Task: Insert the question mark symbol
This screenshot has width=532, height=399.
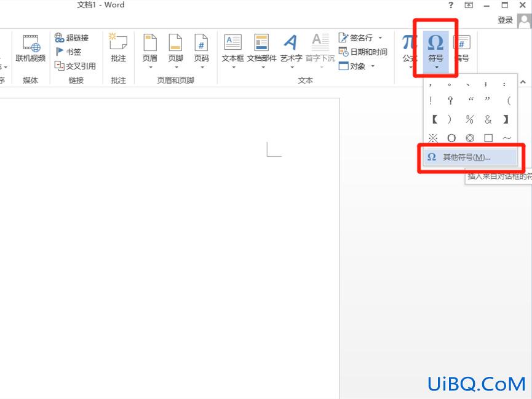Action: coord(450,100)
